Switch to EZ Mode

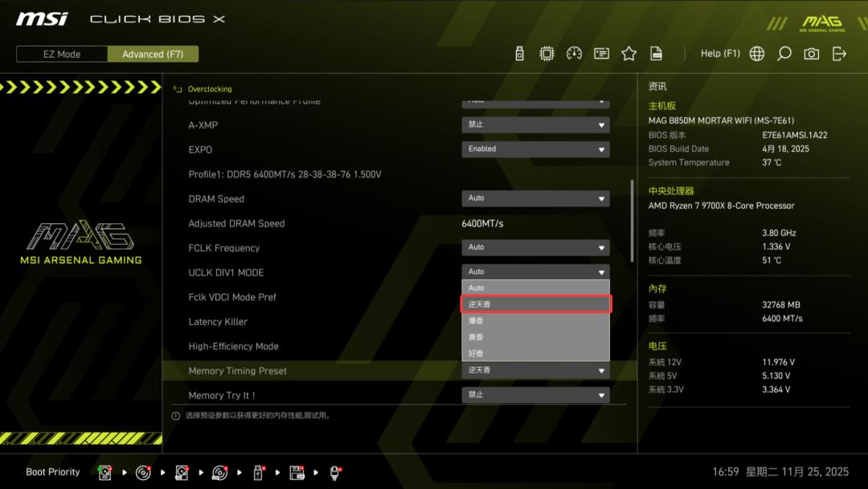point(62,55)
